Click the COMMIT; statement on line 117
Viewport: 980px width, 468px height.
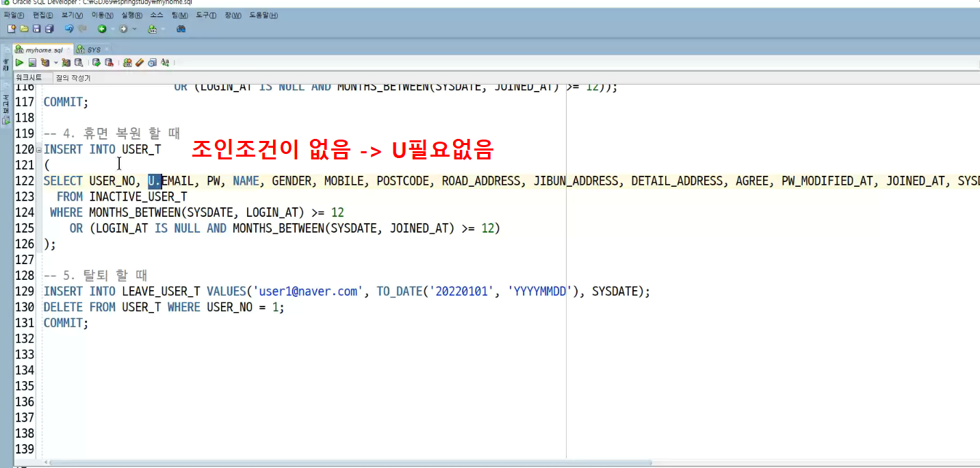[x=66, y=102]
